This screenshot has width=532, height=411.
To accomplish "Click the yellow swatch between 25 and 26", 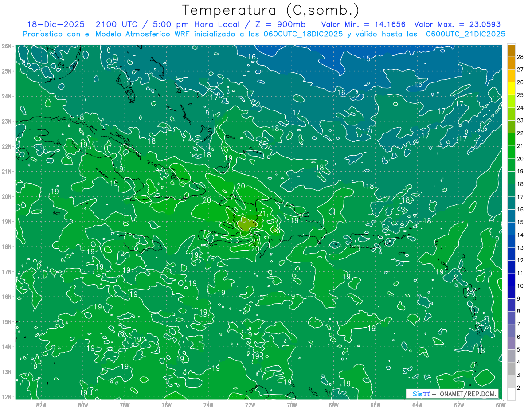I will [511, 89].
